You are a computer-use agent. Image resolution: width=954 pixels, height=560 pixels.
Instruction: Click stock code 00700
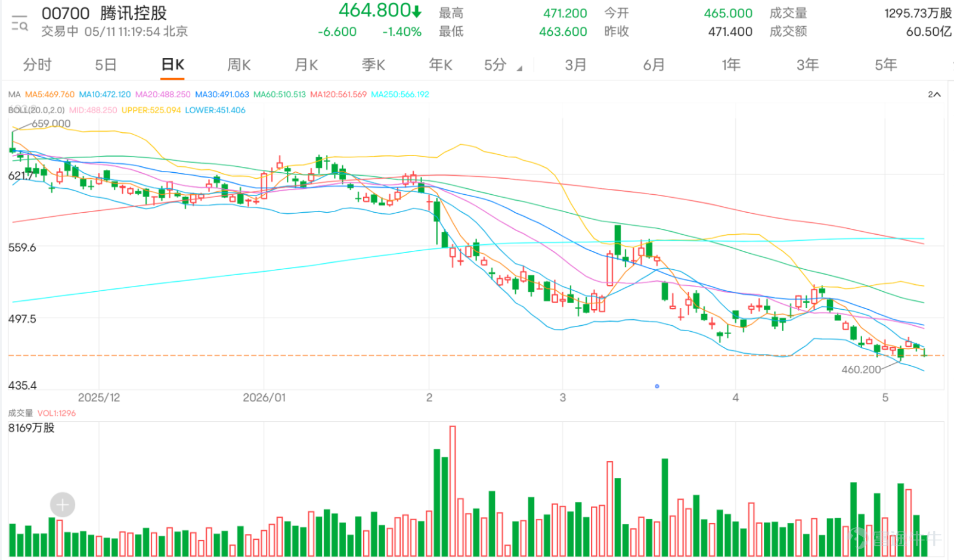tap(66, 13)
